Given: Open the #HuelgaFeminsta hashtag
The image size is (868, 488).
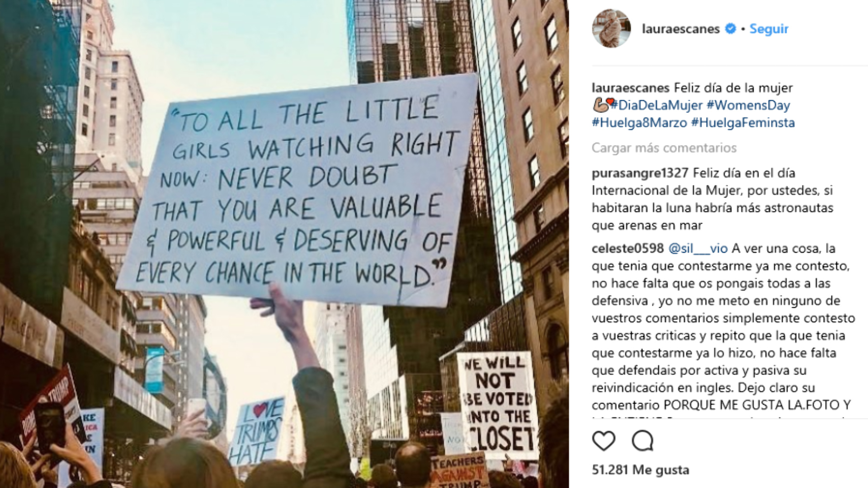Looking at the screenshot, I should (743, 122).
